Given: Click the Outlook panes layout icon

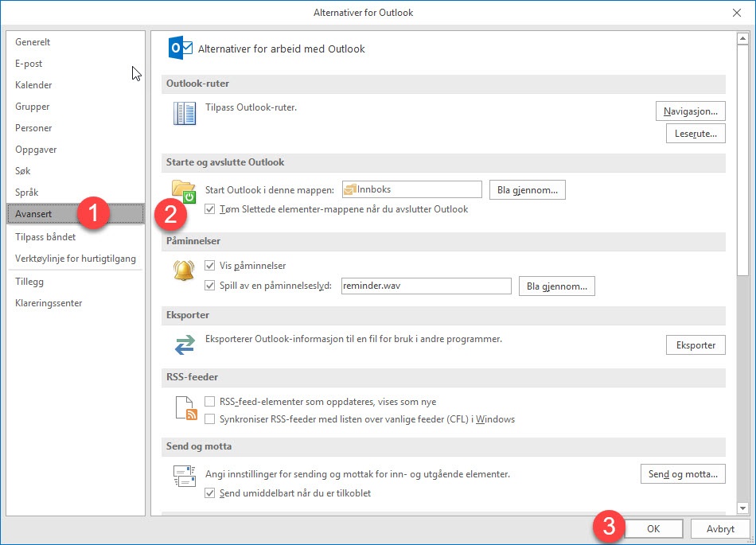Looking at the screenshot, I should [185, 114].
